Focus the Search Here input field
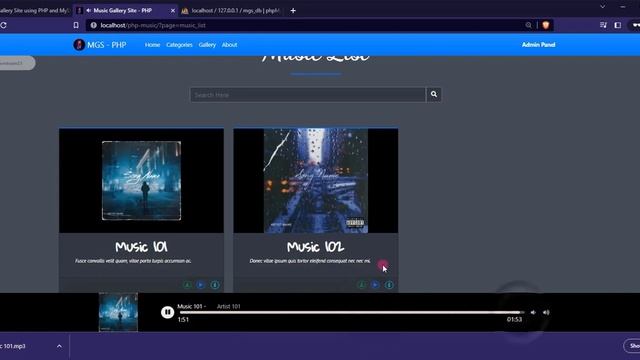The image size is (640, 360). 308,95
